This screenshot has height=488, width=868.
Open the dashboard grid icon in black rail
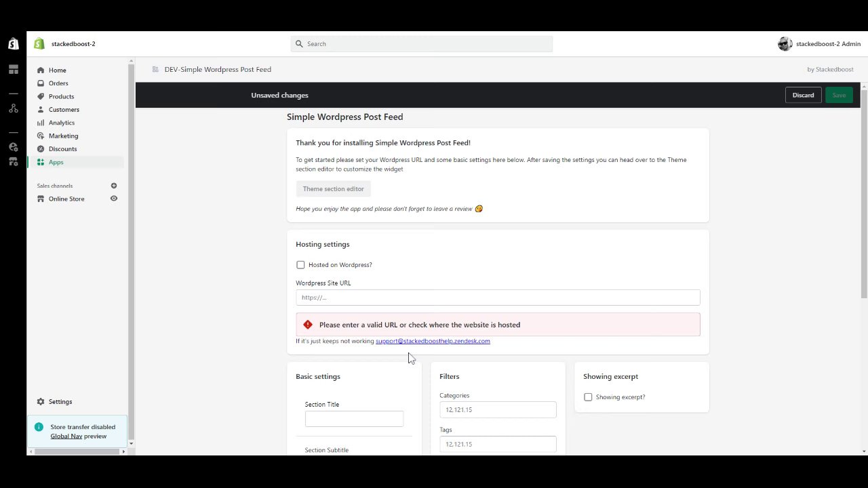13,69
